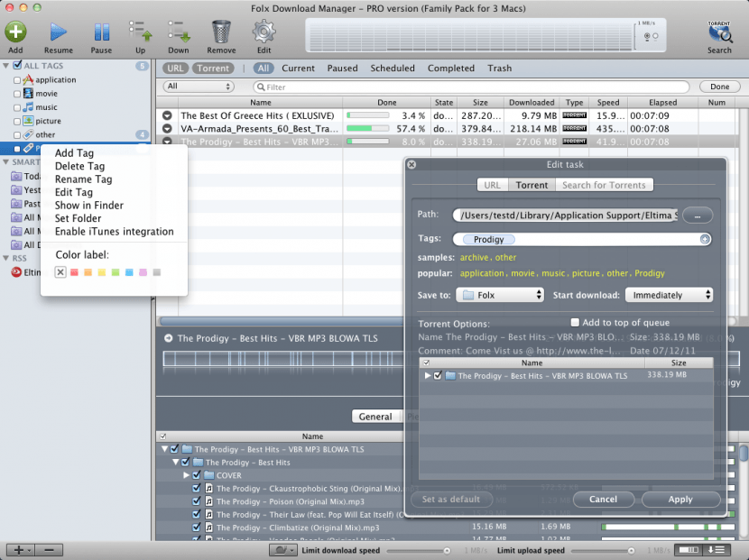Collapse the ALL TAGS section

point(5,66)
